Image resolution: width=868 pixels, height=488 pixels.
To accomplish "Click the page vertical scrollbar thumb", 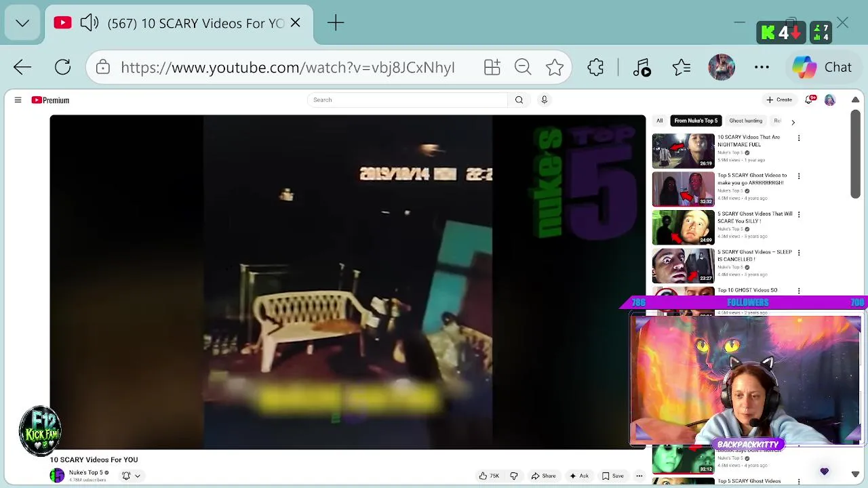I will 856,155.
